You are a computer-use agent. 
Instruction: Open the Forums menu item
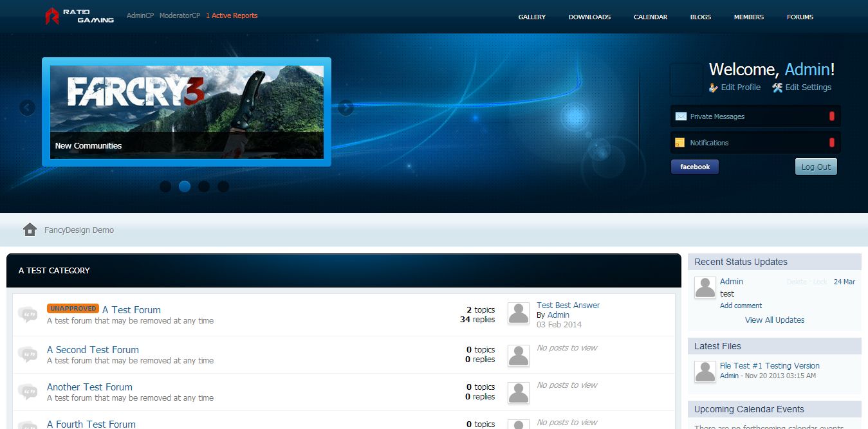pyautogui.click(x=800, y=17)
